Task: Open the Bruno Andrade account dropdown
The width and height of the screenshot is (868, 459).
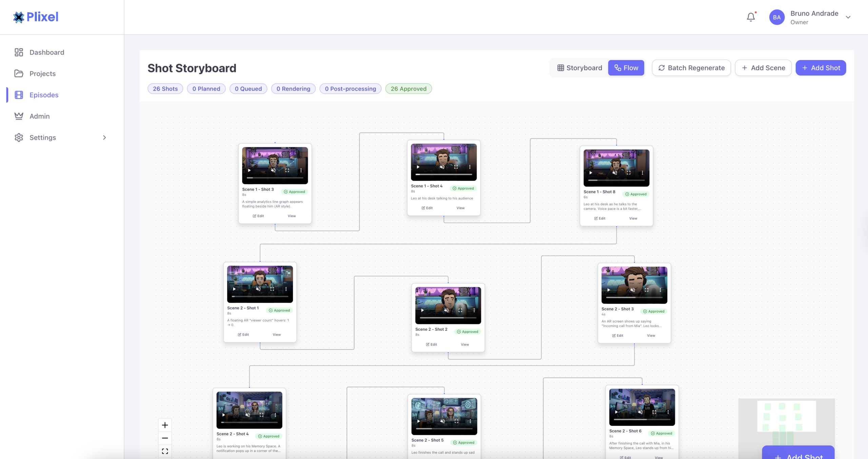Action: click(848, 17)
